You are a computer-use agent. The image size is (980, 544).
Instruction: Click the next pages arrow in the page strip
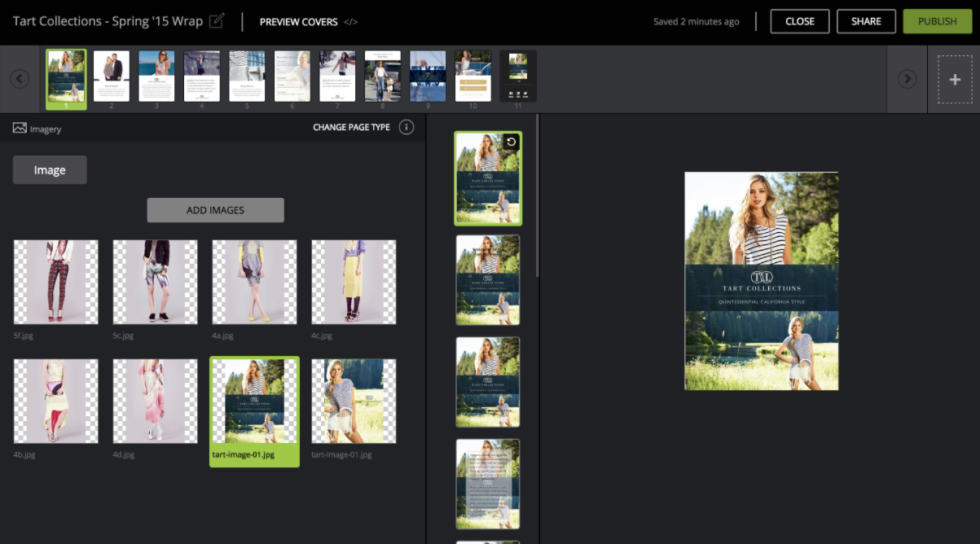(907, 79)
